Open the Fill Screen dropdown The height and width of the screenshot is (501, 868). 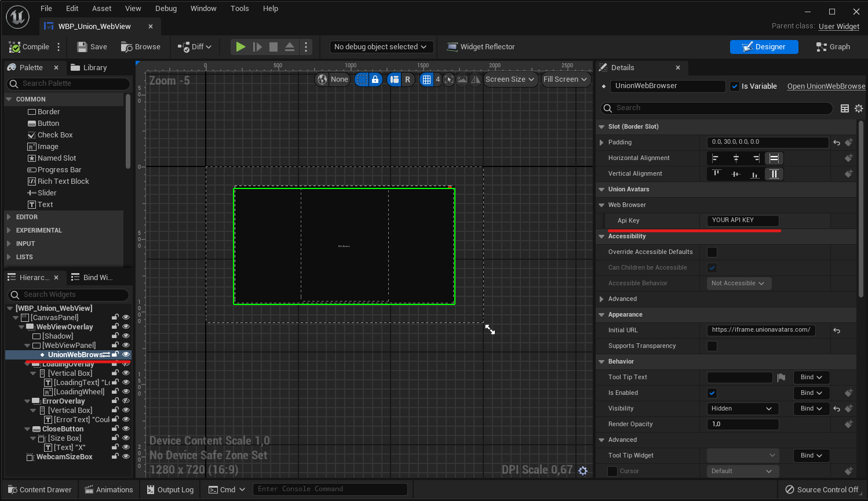point(565,79)
